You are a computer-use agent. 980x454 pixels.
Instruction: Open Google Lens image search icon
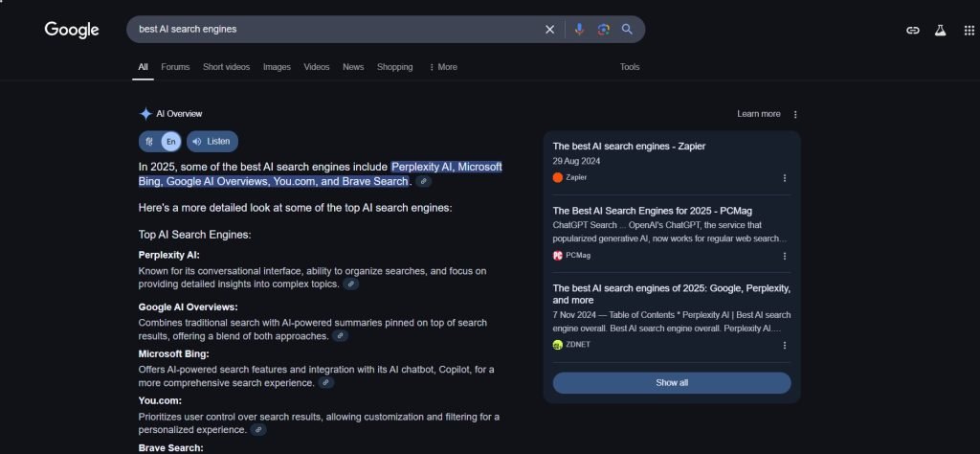click(603, 30)
